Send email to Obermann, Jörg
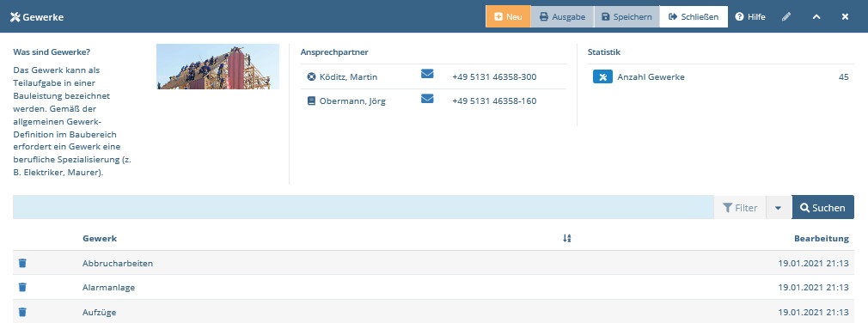This screenshot has height=323, width=868. [427, 99]
